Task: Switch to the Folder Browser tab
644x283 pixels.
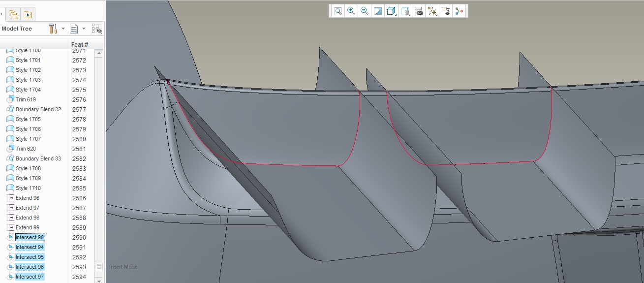Action: click(x=13, y=14)
